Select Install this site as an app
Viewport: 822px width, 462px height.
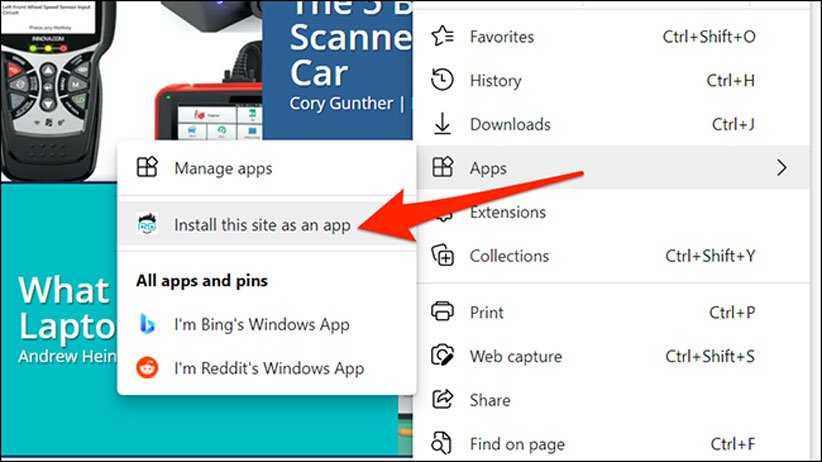coord(262,225)
